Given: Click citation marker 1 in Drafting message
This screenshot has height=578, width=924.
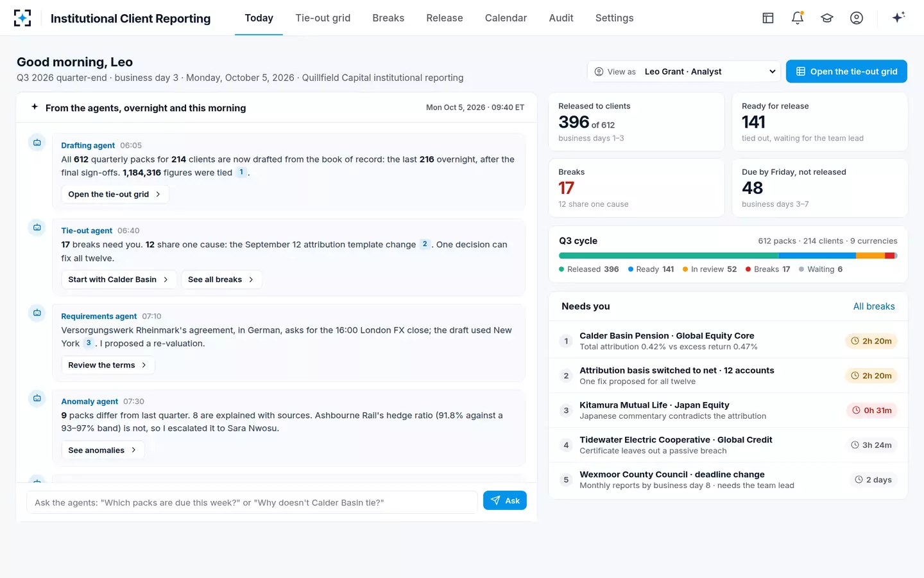Looking at the screenshot, I should point(241,172).
